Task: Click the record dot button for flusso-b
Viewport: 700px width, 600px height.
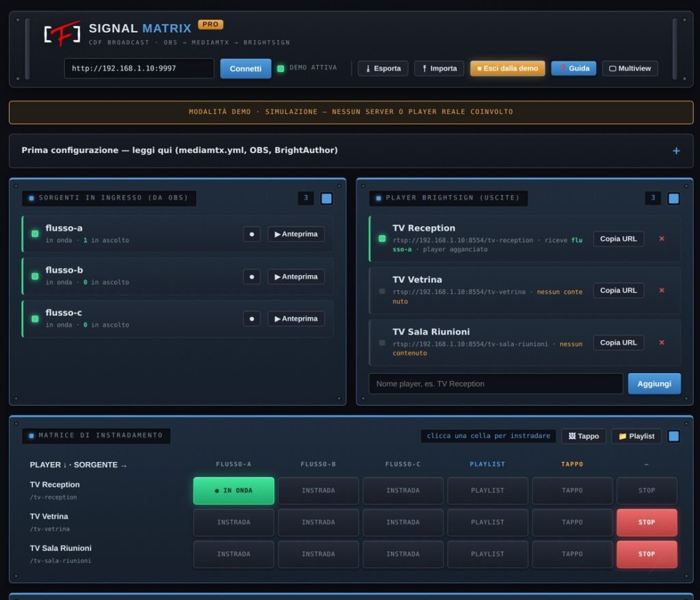Action: tap(252, 277)
